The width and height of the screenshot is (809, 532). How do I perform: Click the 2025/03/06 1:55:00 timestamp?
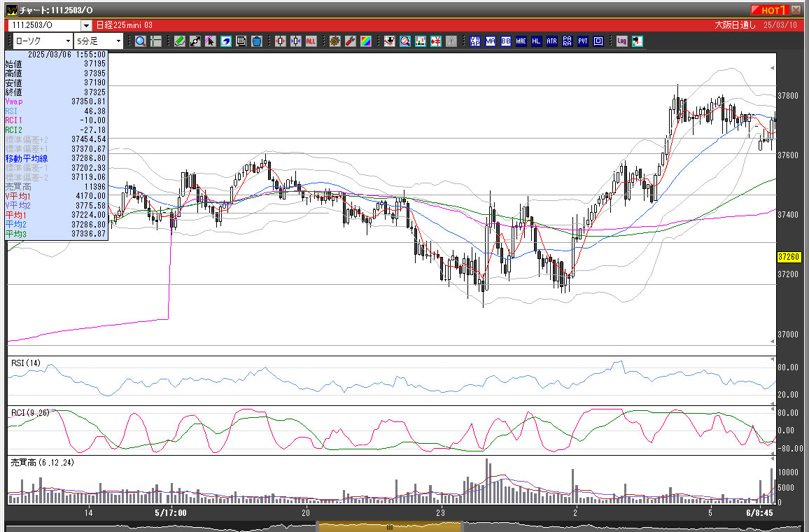point(66,54)
